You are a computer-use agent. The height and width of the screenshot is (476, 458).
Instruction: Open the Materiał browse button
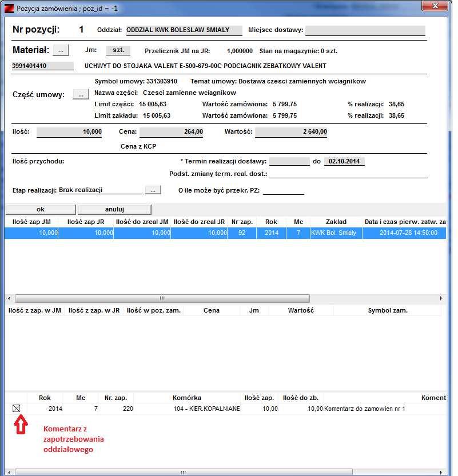[x=61, y=50]
